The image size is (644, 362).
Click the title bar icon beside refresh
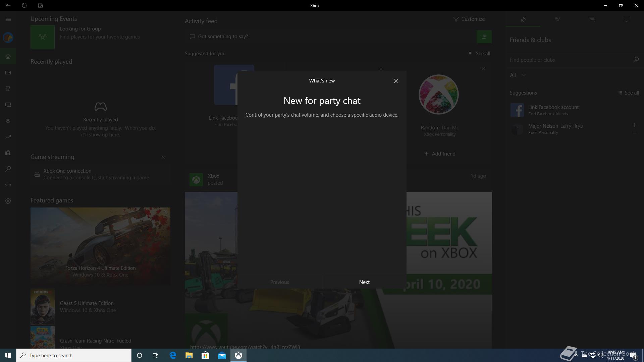(40, 5)
